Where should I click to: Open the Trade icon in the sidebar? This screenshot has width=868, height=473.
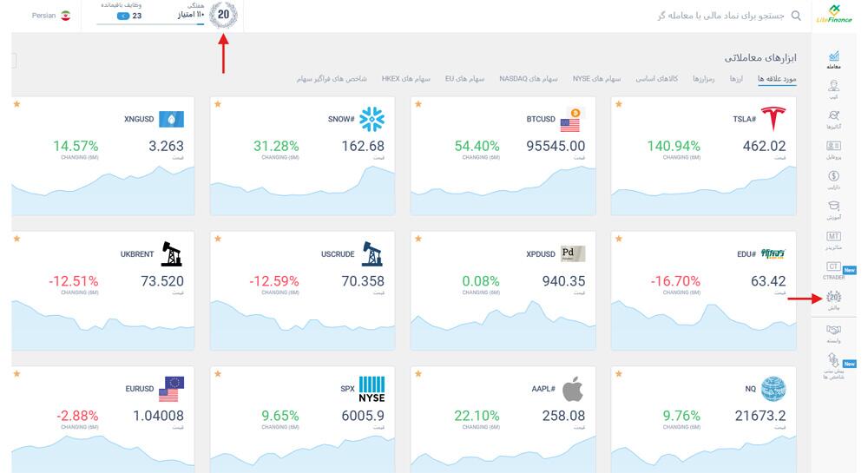pos(833,59)
